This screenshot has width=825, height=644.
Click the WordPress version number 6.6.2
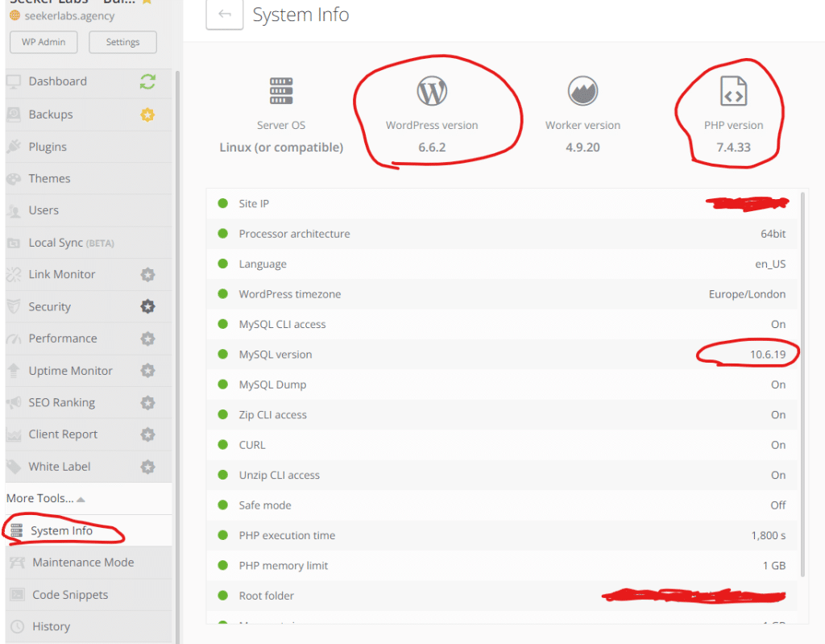click(x=432, y=147)
